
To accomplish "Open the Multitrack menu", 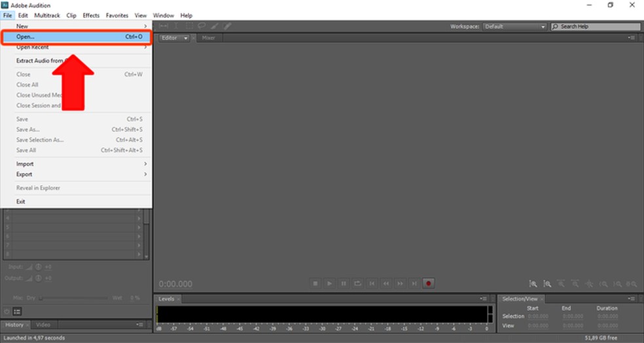I will pyautogui.click(x=47, y=15).
